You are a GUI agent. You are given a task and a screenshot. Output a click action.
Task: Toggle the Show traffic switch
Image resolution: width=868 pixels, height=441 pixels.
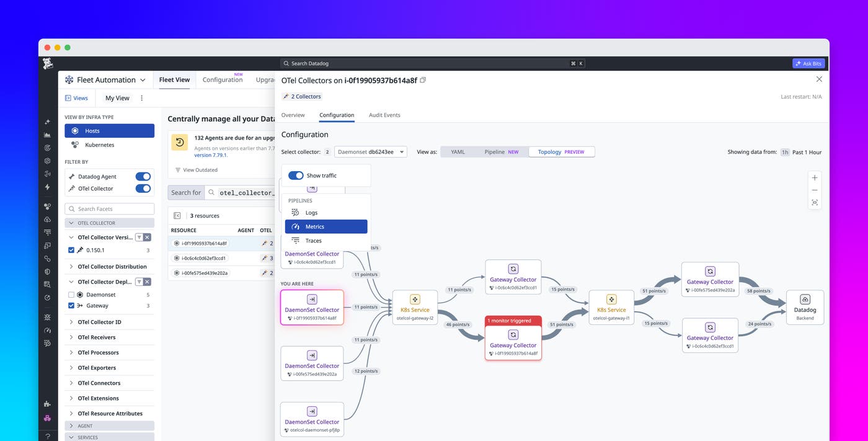tap(296, 176)
